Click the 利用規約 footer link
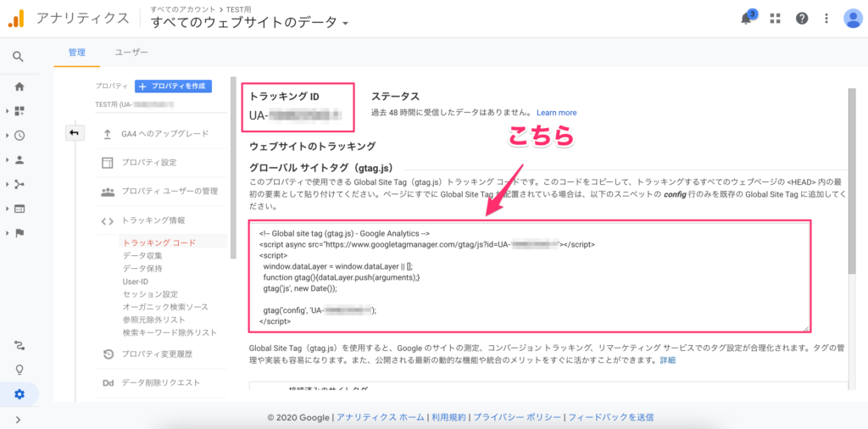 [x=449, y=417]
